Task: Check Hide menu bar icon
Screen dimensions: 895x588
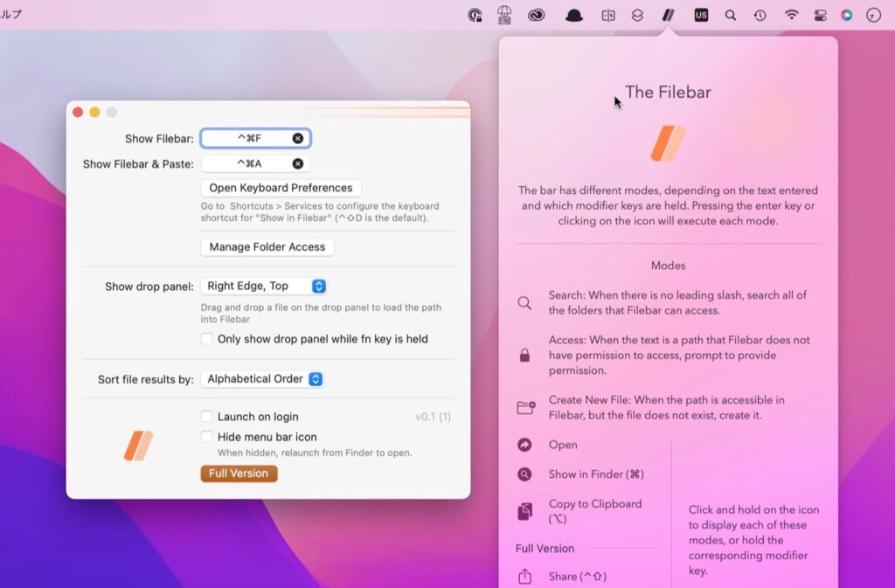Action: (x=206, y=436)
